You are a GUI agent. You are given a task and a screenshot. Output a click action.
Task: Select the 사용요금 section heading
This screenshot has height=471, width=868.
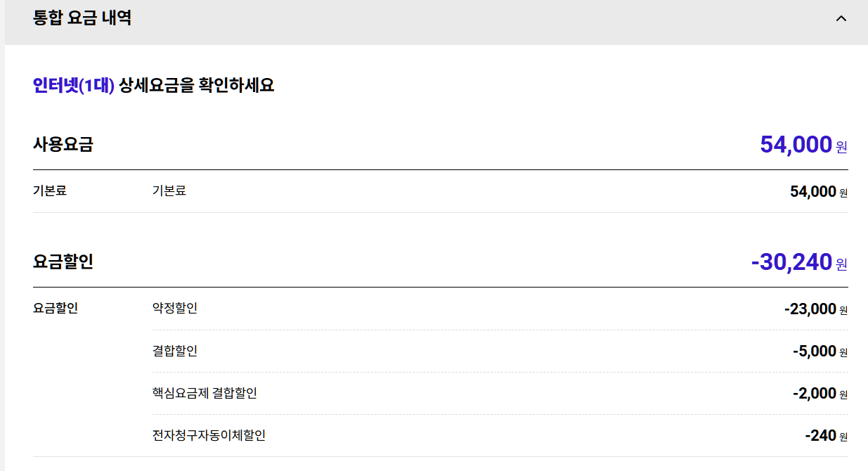point(63,145)
